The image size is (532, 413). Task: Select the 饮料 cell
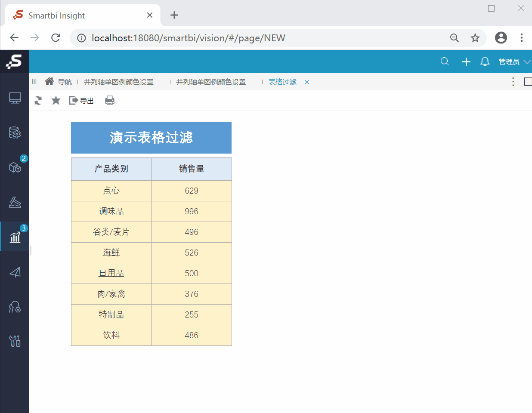click(x=111, y=335)
